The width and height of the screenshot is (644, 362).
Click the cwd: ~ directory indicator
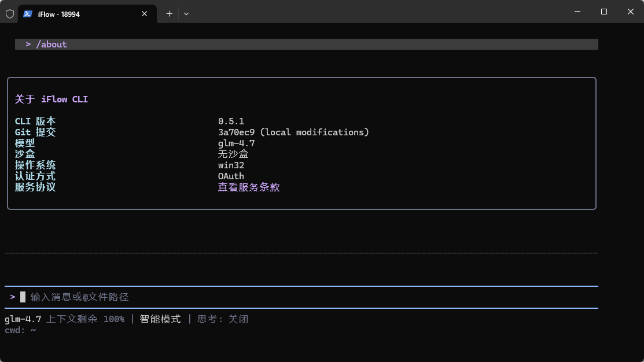pyautogui.click(x=20, y=330)
